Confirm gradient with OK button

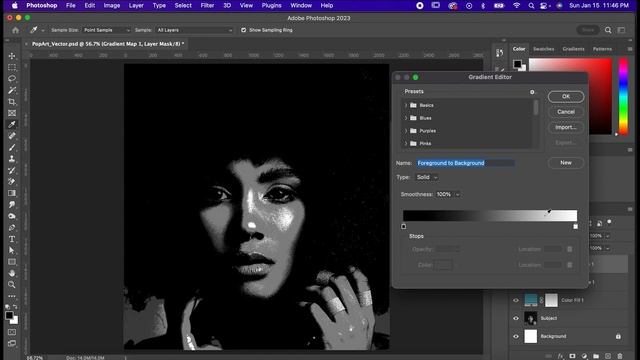(x=566, y=97)
